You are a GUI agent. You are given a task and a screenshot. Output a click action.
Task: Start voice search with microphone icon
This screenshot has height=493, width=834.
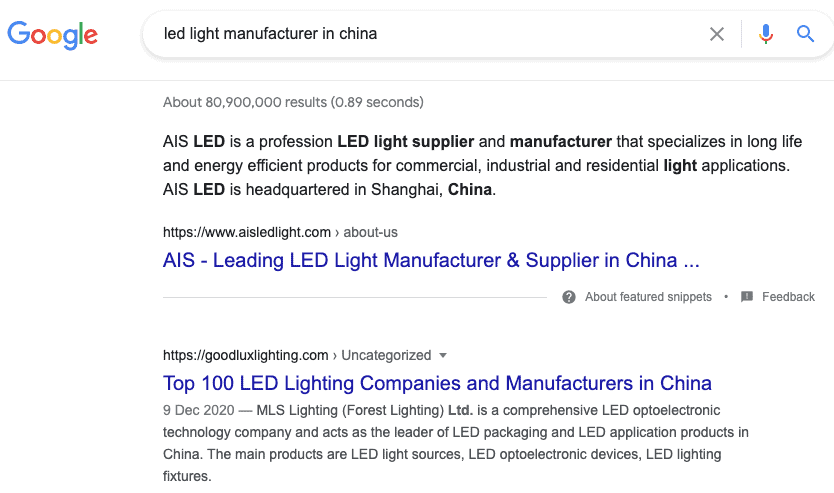pyautogui.click(x=765, y=34)
